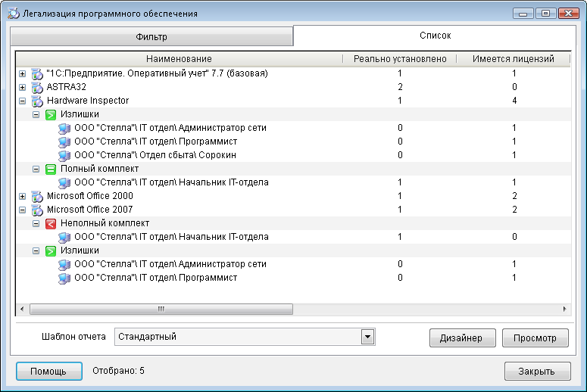Sort by the Наименование column header
This screenshot has height=392, width=587.
pos(179,59)
